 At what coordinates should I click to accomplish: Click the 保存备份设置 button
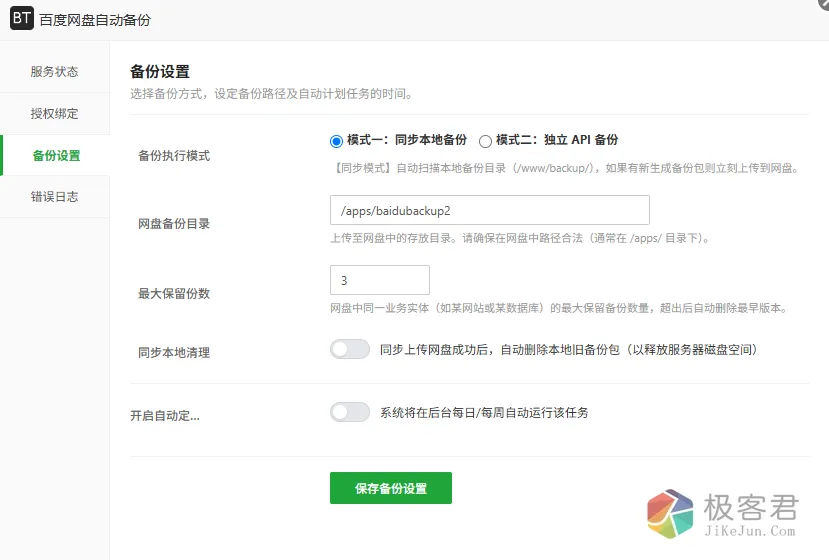pos(391,488)
